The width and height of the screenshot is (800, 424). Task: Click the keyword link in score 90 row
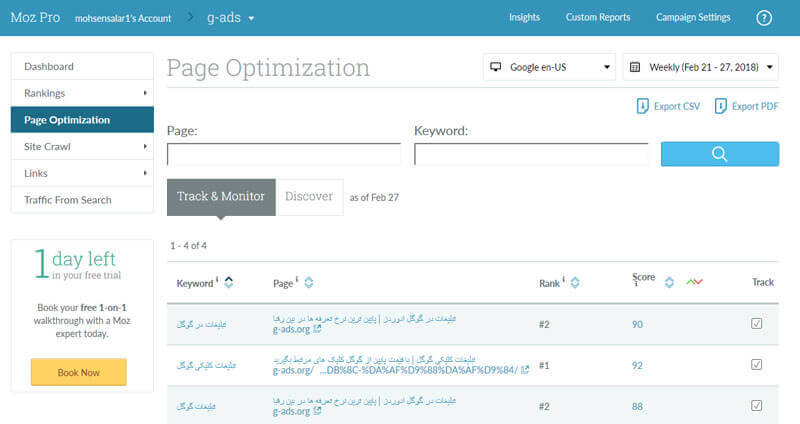pyautogui.click(x=201, y=324)
